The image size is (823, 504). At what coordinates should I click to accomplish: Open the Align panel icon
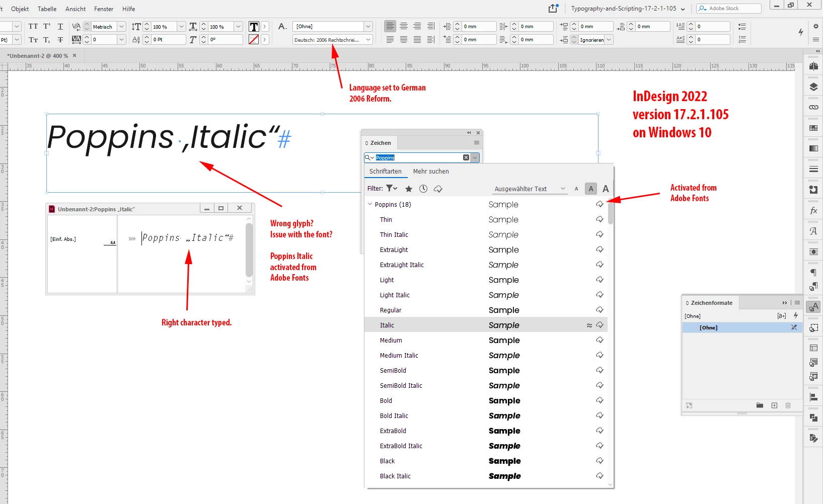tap(813, 397)
